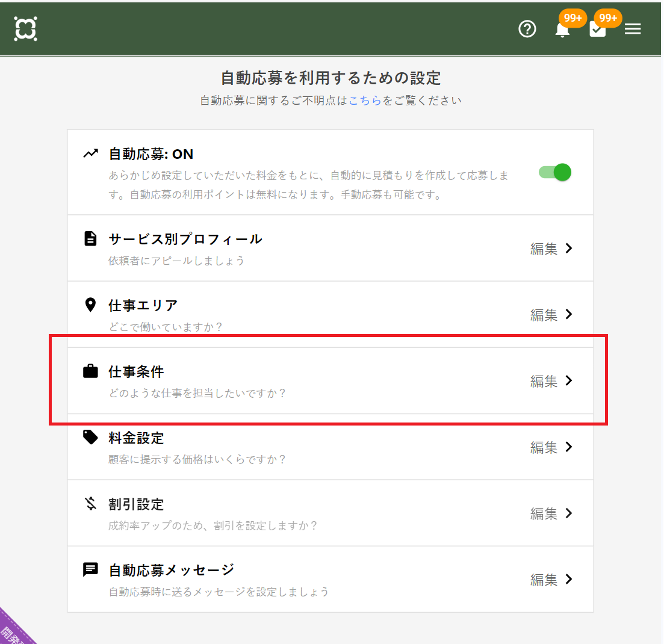Click the text 依頼者にアピールしましょう
The image size is (664, 644).
click(176, 261)
